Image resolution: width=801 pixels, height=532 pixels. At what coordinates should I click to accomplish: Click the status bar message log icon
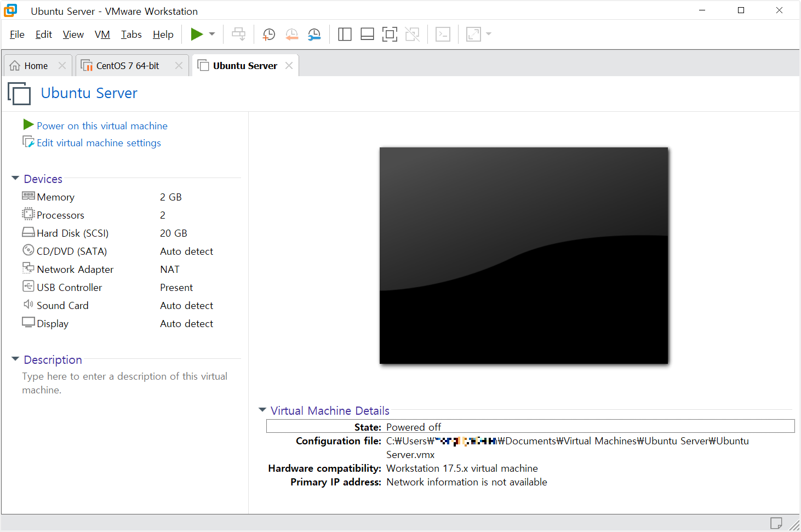tap(776, 523)
